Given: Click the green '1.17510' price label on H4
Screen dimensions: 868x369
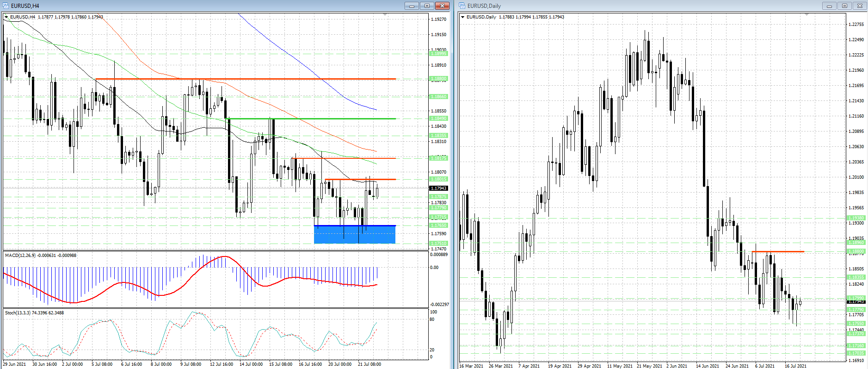Looking at the screenshot, I should pos(439,244).
